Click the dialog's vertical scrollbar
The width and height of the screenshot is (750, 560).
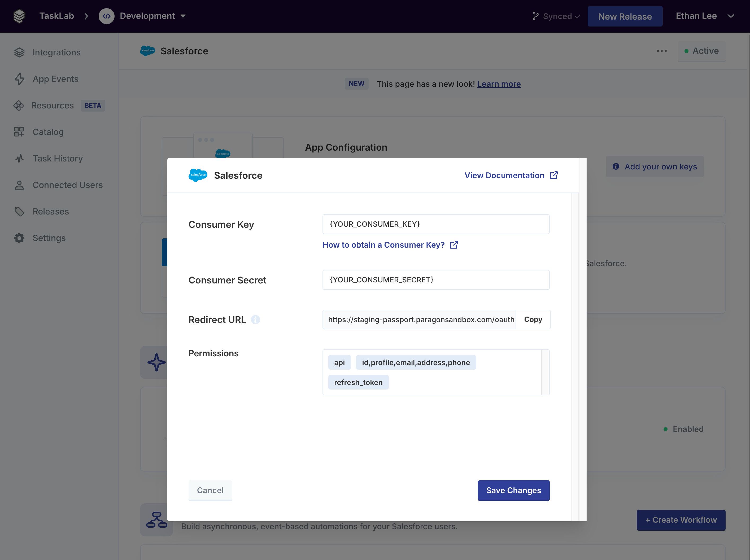tap(575, 357)
